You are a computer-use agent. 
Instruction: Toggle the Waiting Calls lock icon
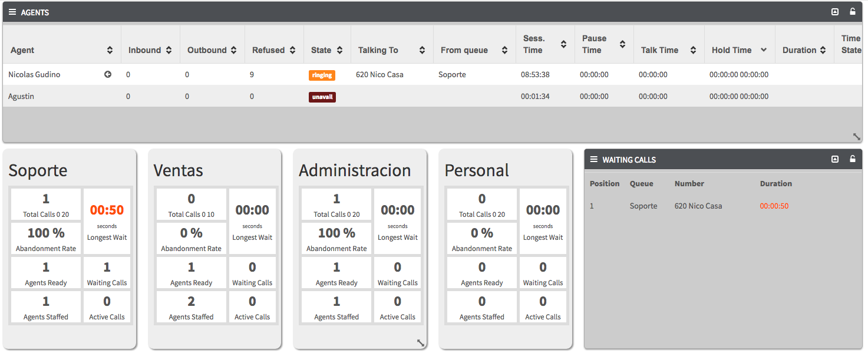(853, 160)
